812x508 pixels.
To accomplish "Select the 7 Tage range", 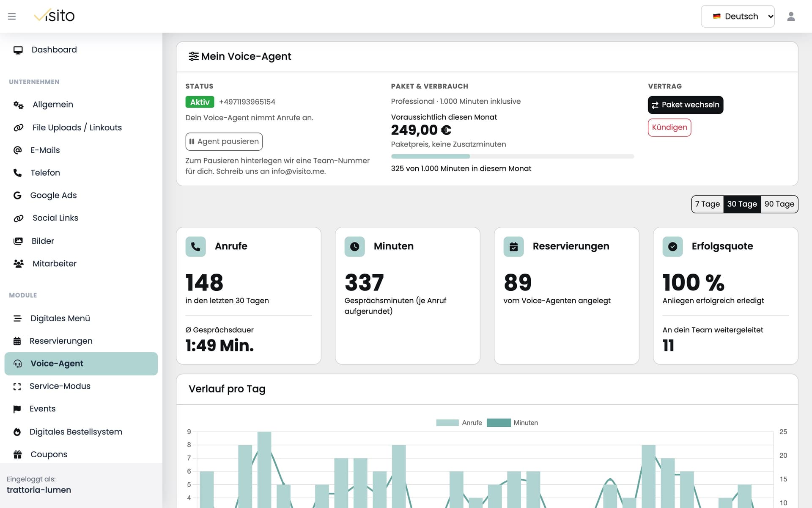I will coord(708,204).
